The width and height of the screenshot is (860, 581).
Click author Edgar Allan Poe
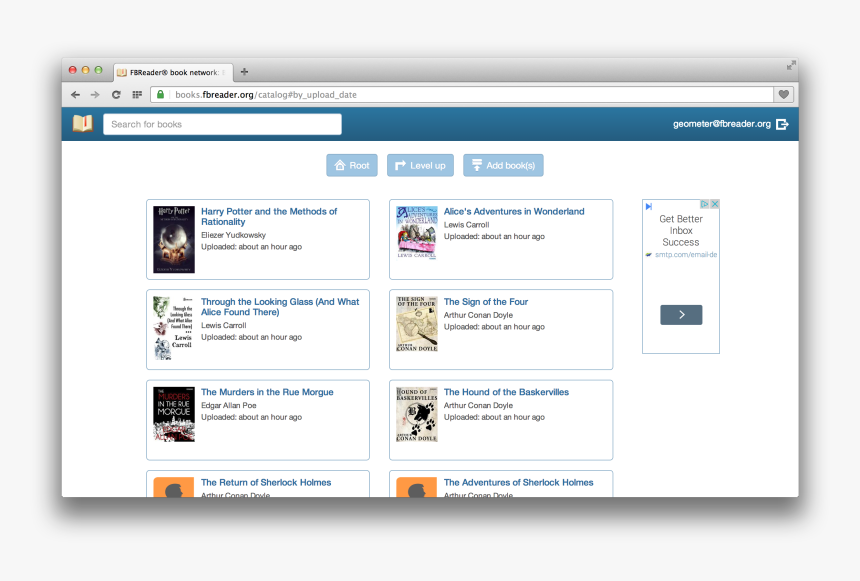click(x=229, y=405)
